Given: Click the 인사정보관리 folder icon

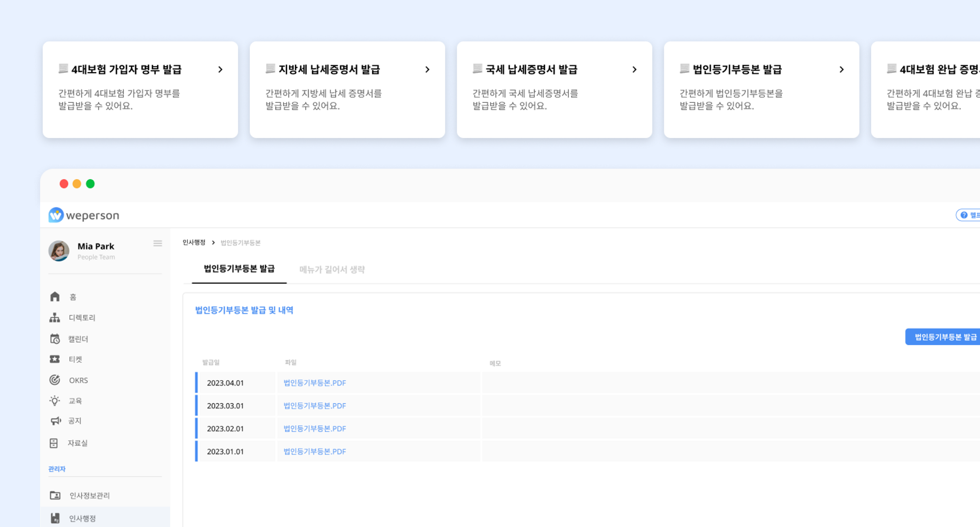Looking at the screenshot, I should (x=55, y=495).
